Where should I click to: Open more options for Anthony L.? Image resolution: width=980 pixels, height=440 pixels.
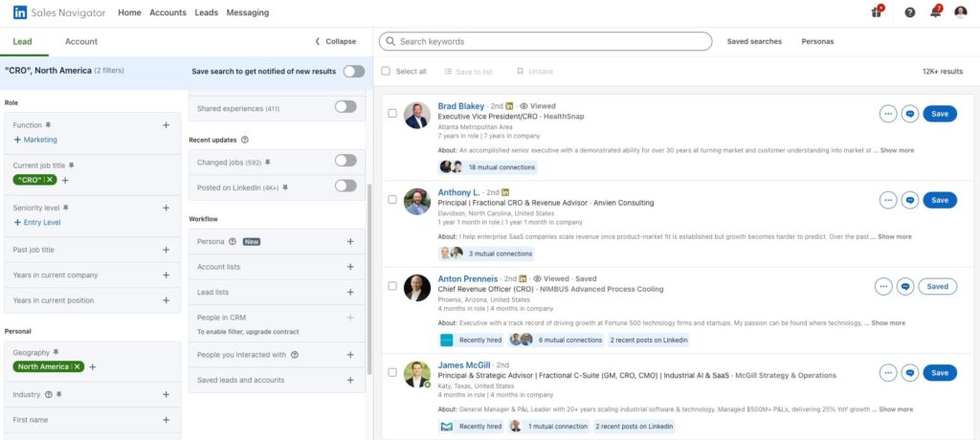click(887, 200)
